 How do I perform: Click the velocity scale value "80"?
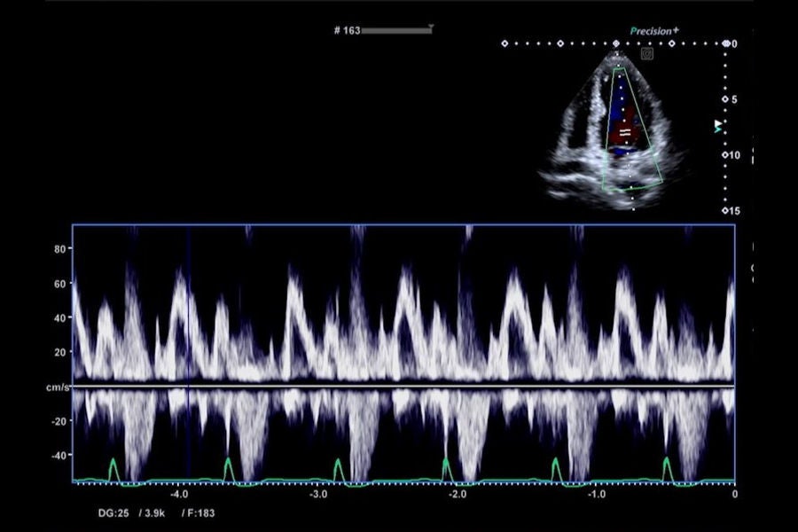click(x=59, y=249)
